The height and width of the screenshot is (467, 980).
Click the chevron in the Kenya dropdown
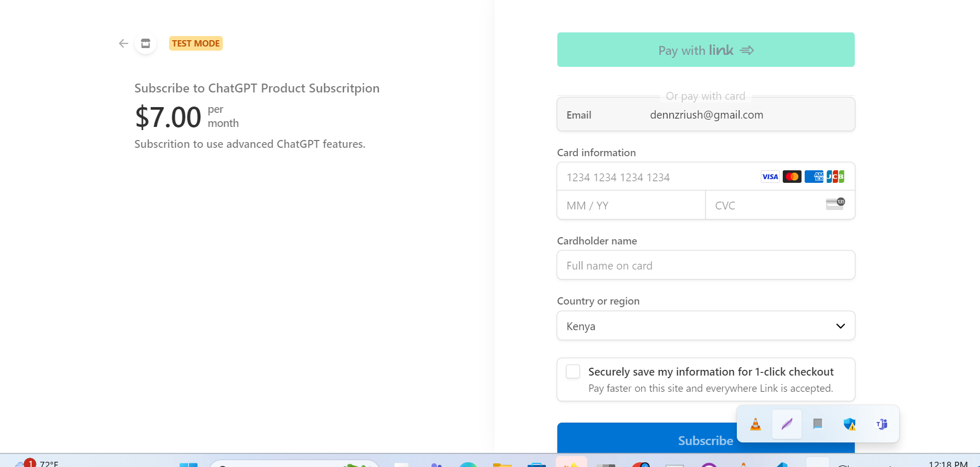point(840,326)
